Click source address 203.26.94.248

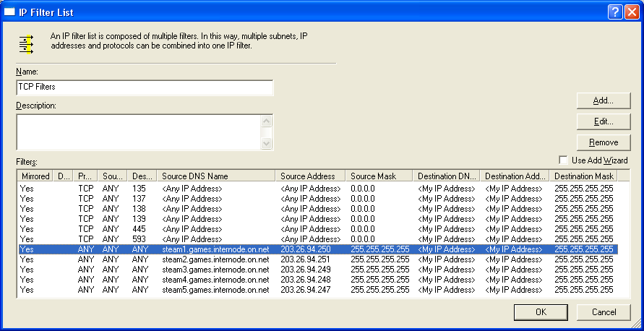click(306, 280)
